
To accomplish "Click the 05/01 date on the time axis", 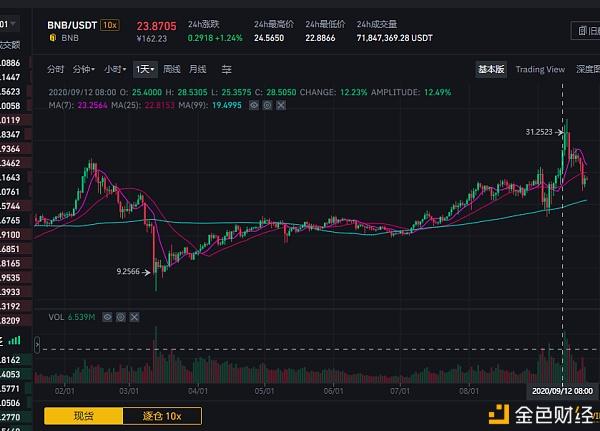I will click(264, 391).
